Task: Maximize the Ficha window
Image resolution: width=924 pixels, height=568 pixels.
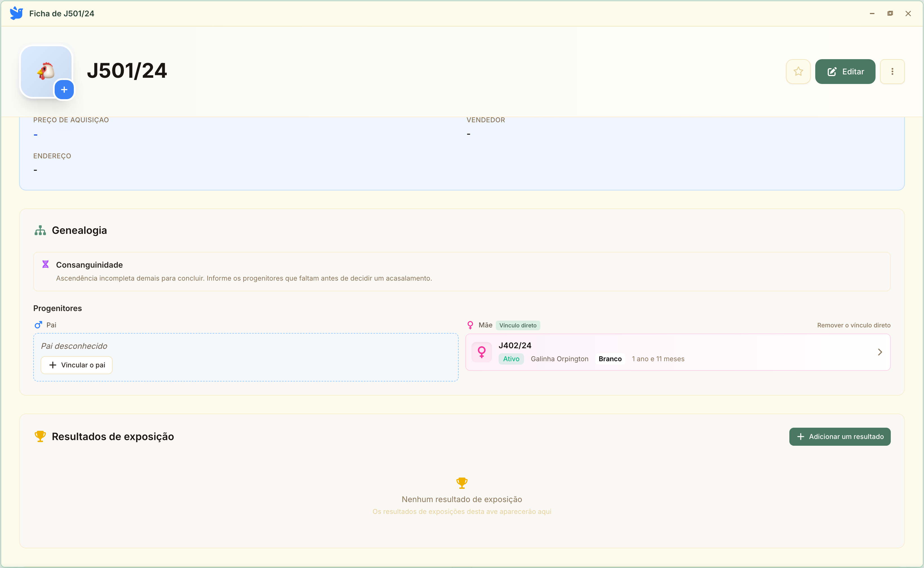Action: pyautogui.click(x=890, y=14)
